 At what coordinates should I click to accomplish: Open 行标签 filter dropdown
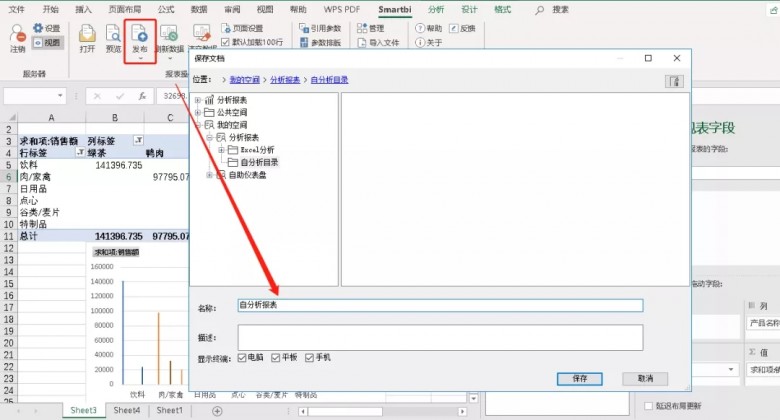(80, 153)
